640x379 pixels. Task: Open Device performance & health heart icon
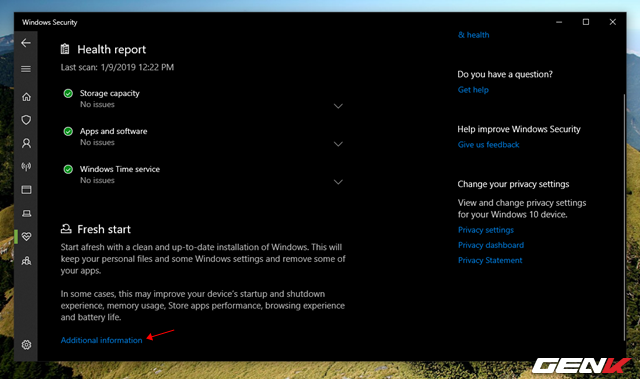26,237
